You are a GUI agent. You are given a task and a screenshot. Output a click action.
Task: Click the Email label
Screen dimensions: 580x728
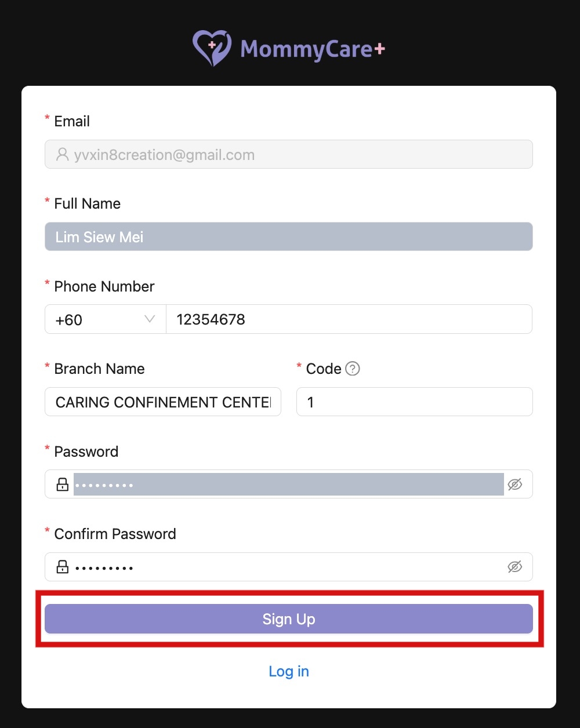point(71,121)
